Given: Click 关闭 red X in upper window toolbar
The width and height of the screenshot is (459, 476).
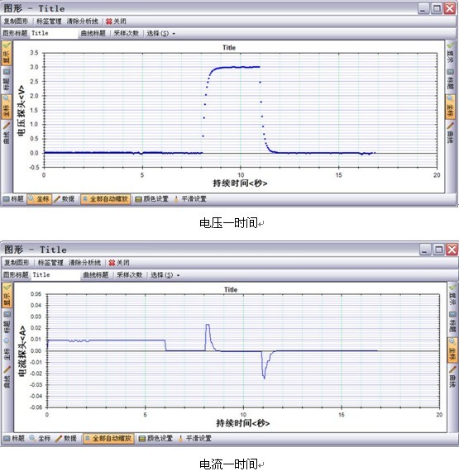Looking at the screenshot, I should tap(116, 21).
